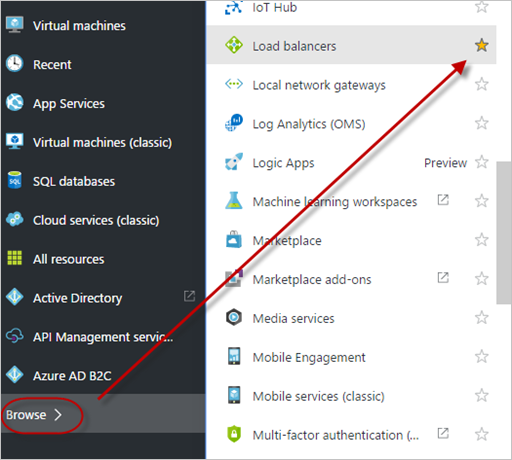Click the Media services play icon
Image resolution: width=512 pixels, height=460 pixels.
point(234,317)
